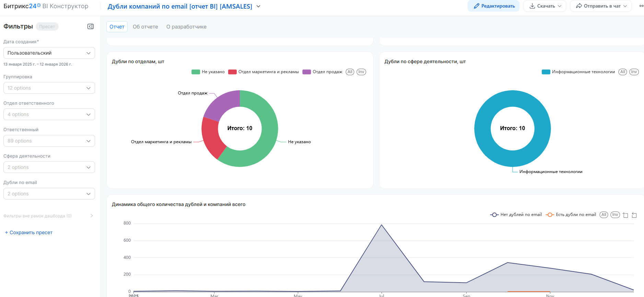Toggle the Отдел продаж legend series

pos(323,72)
